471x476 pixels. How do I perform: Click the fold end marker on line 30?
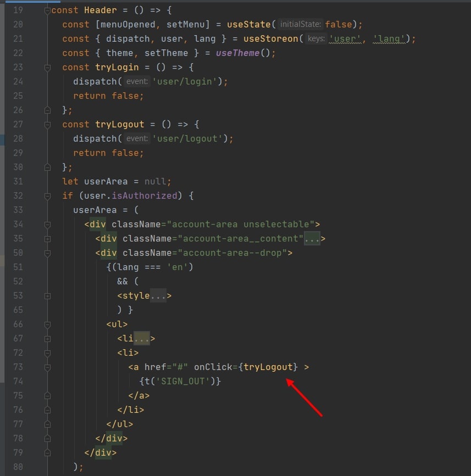point(47,167)
